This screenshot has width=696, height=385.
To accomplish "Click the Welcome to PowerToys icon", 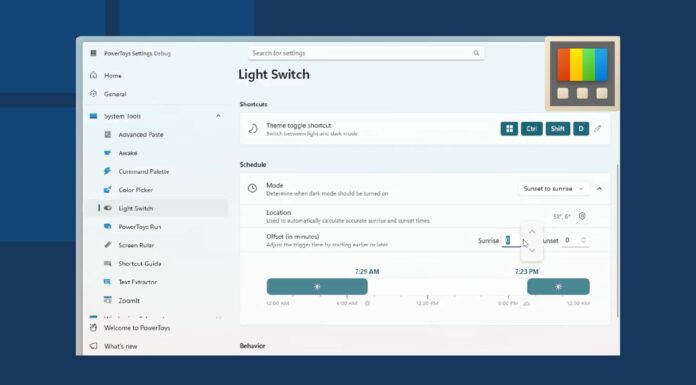I will [93, 328].
